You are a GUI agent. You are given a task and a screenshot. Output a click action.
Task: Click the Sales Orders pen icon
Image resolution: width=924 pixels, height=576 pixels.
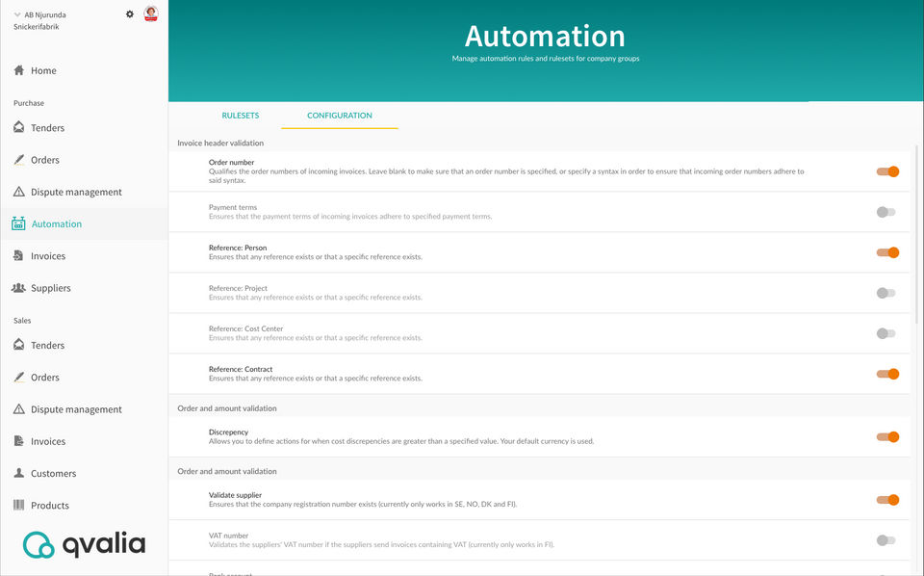click(19, 377)
